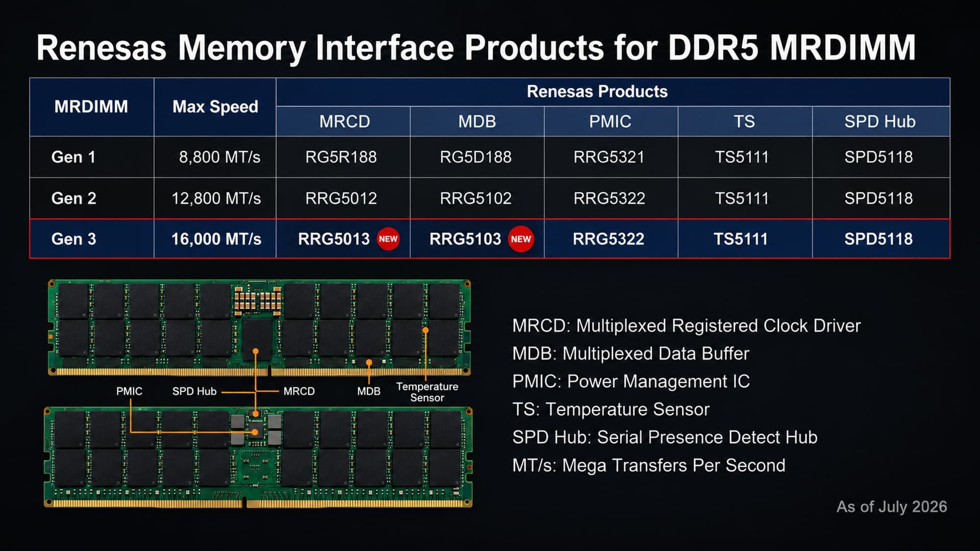Click SPD5118 in the Gen 1 row
The height and width of the screenshot is (551, 980).
[878, 157]
